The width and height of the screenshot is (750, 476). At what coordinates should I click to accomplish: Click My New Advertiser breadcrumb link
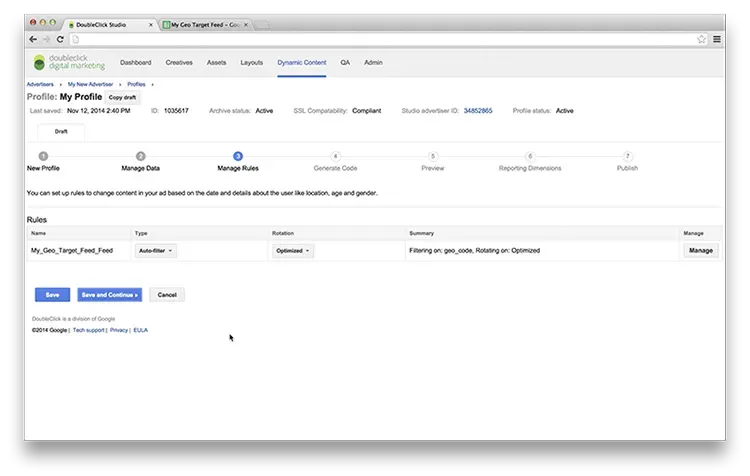pos(90,85)
